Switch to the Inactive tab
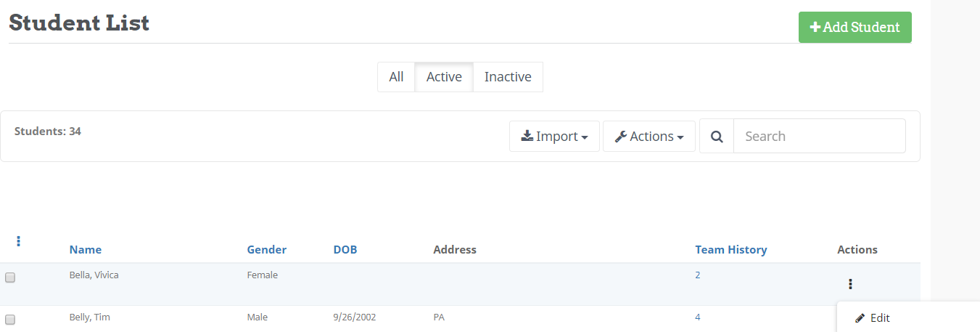 click(508, 77)
